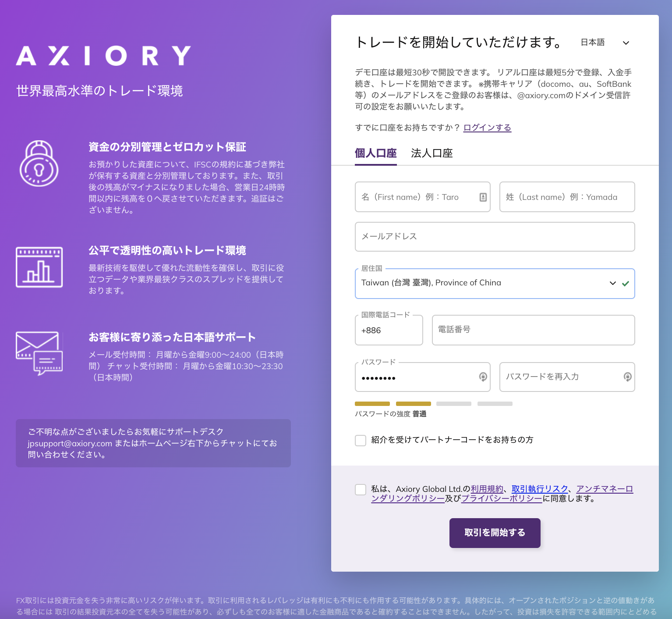Focus the メールアドレス input field
Screen dimensions: 672x619
pyautogui.click(x=495, y=237)
